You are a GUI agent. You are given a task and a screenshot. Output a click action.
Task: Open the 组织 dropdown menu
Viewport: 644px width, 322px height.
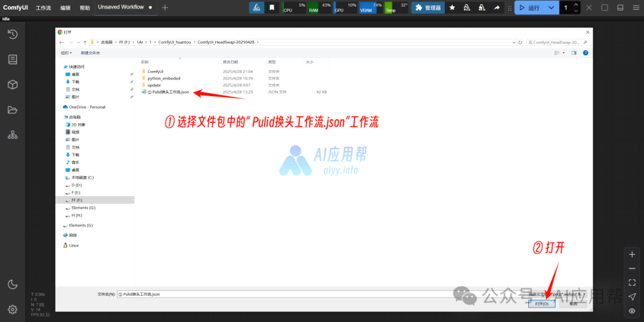[66, 53]
